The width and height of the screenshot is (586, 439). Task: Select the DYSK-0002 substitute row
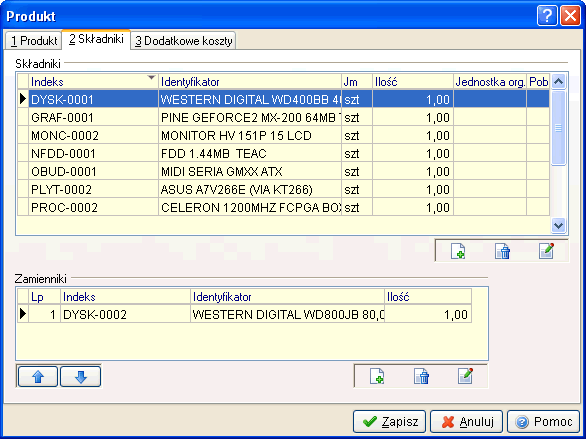(x=245, y=314)
